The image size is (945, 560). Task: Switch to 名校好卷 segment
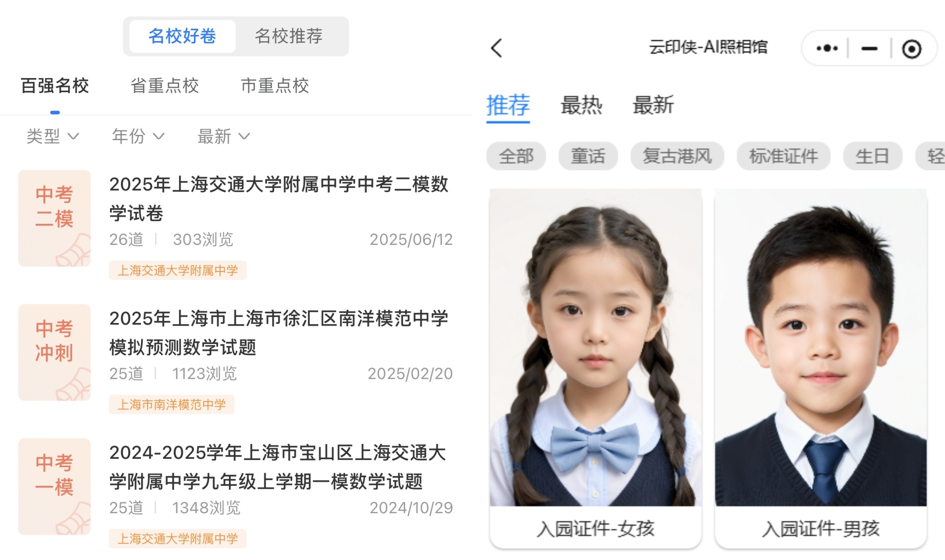click(x=182, y=36)
